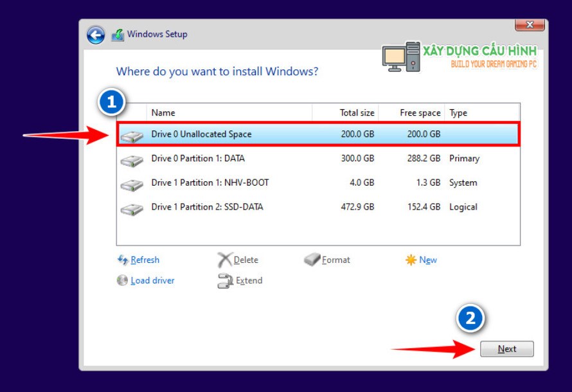This screenshot has width=572, height=392.
Task: Sort by the Type column header
Action: [x=482, y=112]
